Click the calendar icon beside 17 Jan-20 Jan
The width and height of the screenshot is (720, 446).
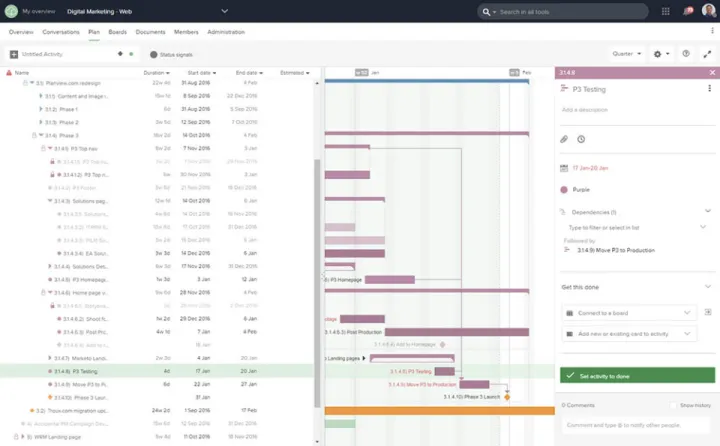coord(564,167)
